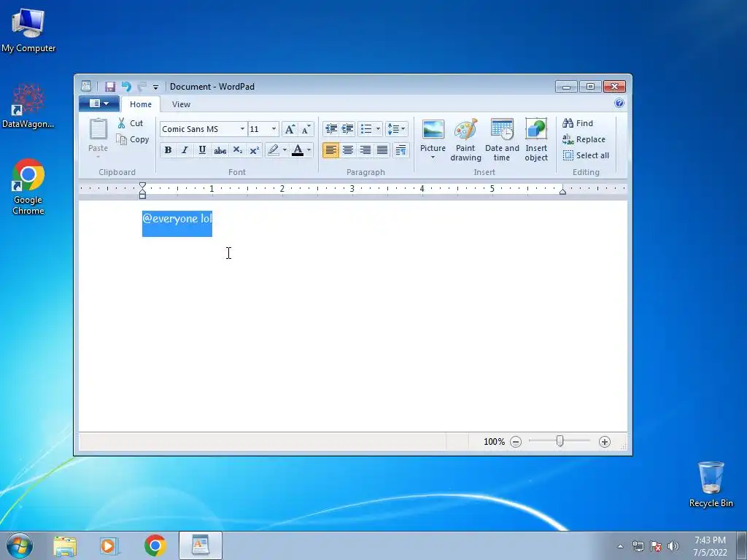
Task: Cut the selected text
Action: tap(130, 122)
